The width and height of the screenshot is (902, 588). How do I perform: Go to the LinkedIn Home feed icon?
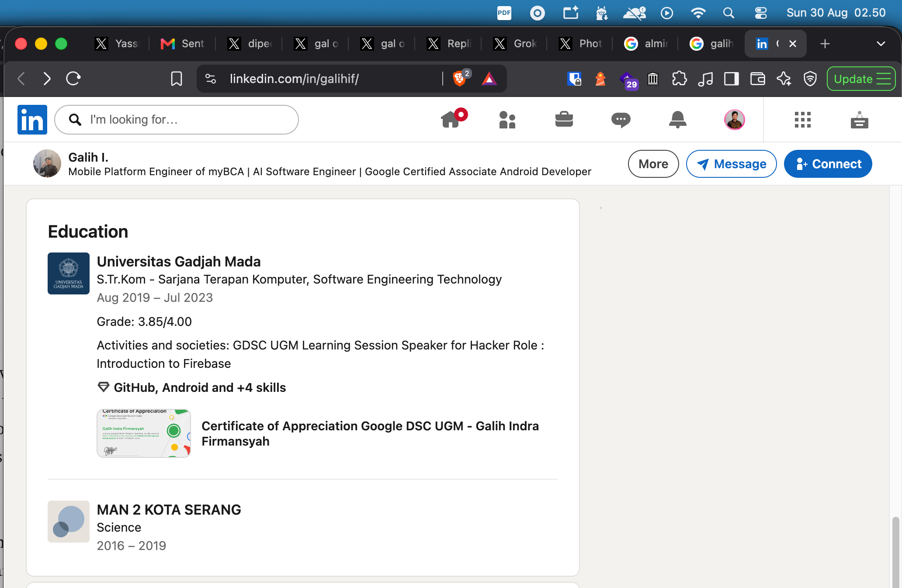click(453, 119)
